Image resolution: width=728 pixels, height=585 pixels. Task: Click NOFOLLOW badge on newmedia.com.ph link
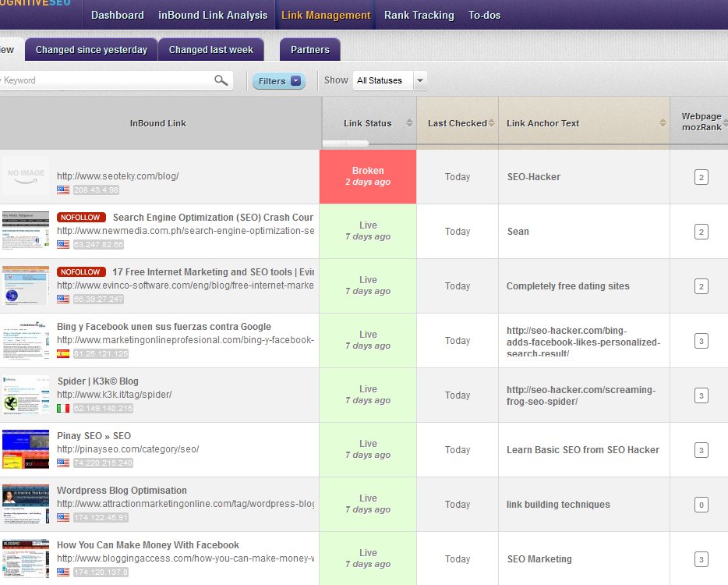pyautogui.click(x=80, y=218)
